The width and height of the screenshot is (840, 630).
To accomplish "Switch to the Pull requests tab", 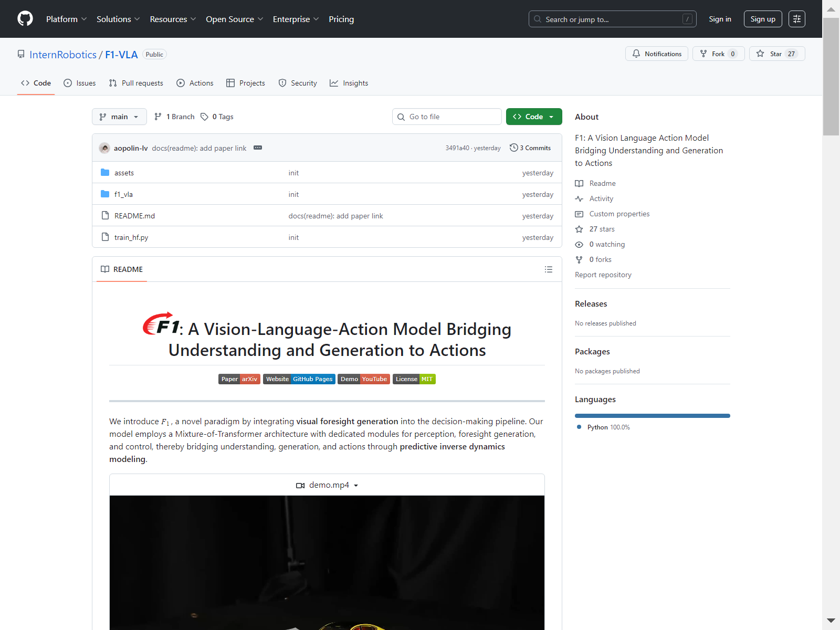I will [x=136, y=83].
